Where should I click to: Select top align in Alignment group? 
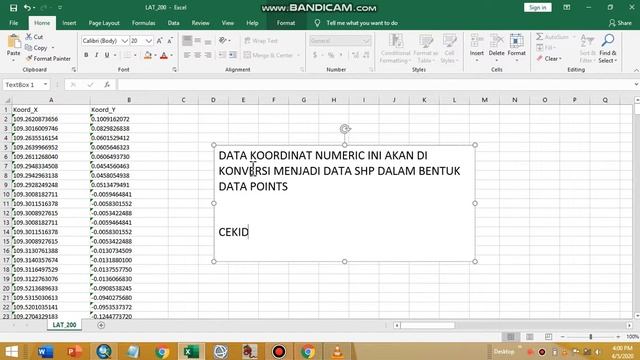point(187,40)
